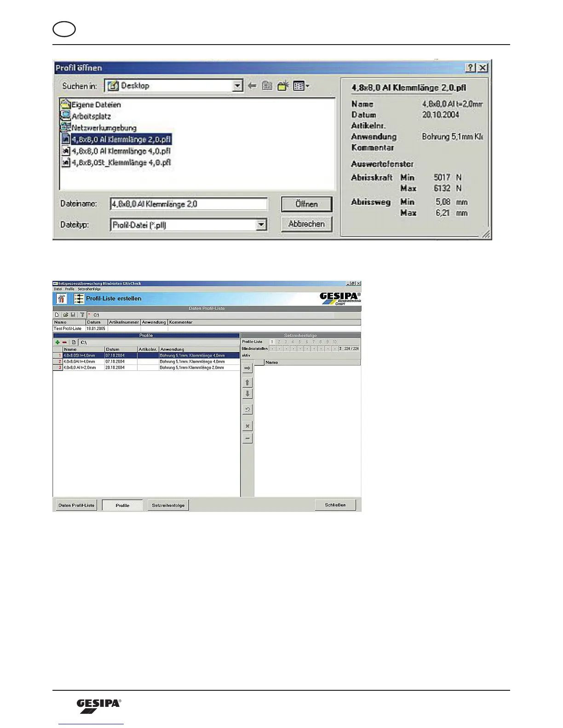The width and height of the screenshot is (563, 728).
Task: Click the Abbrechen button
Action: click(306, 224)
